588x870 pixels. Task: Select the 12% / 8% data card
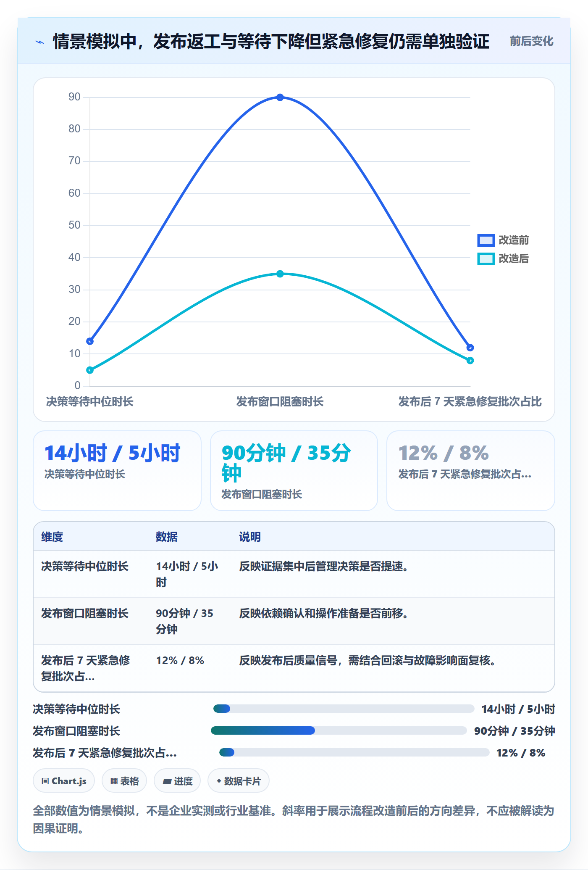click(x=471, y=471)
